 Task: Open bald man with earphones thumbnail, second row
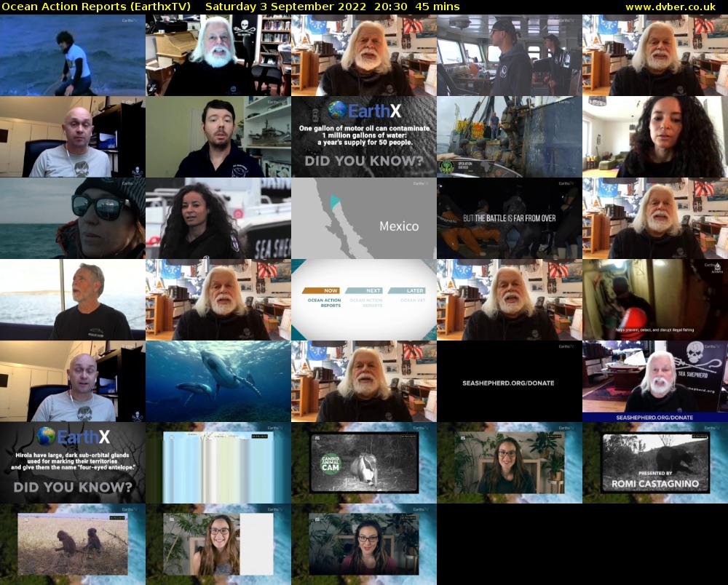72,137
